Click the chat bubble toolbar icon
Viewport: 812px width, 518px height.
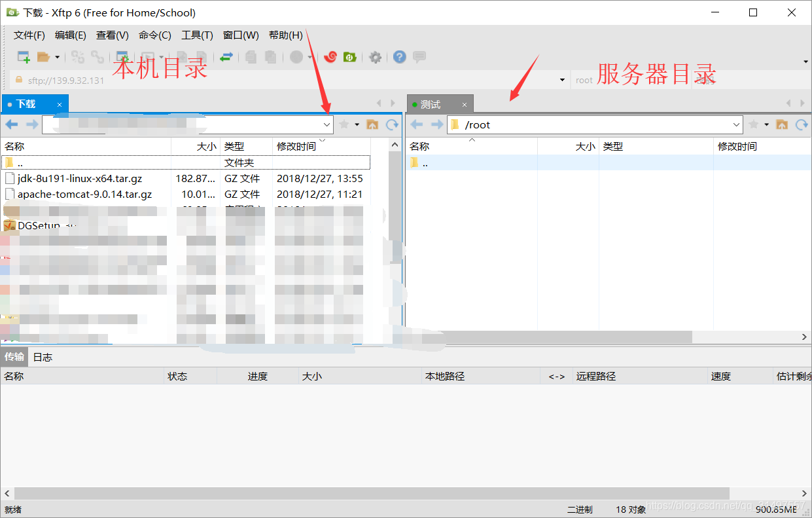pyautogui.click(x=419, y=58)
